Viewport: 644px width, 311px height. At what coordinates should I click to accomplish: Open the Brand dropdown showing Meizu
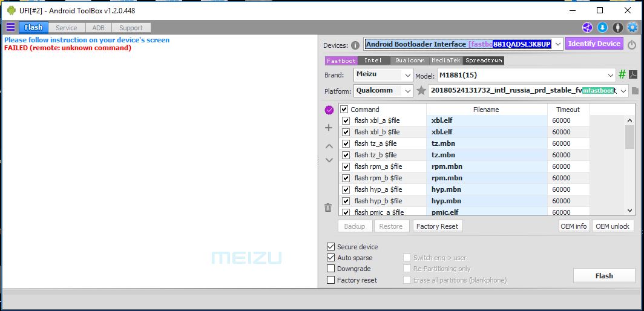pyautogui.click(x=383, y=75)
